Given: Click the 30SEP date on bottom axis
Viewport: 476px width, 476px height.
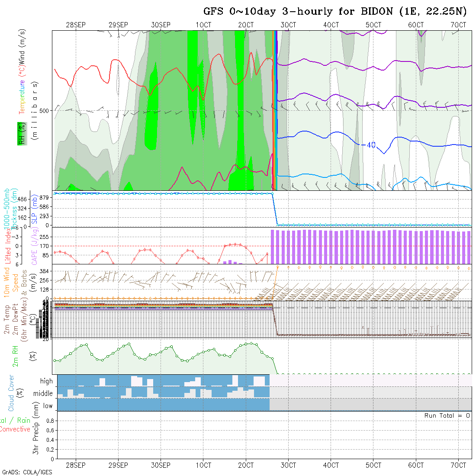Looking at the screenshot, I should pos(161,465).
